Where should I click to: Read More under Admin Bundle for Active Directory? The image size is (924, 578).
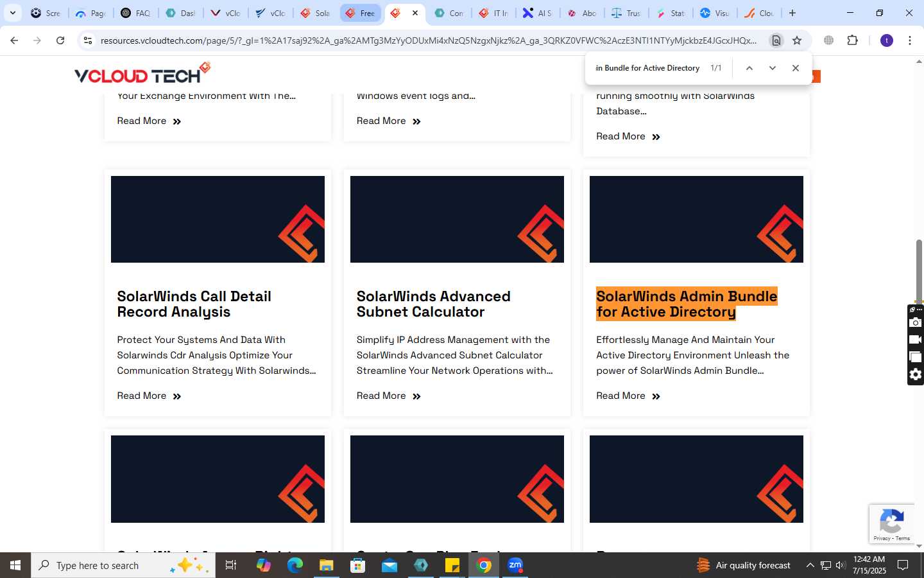coord(628,396)
